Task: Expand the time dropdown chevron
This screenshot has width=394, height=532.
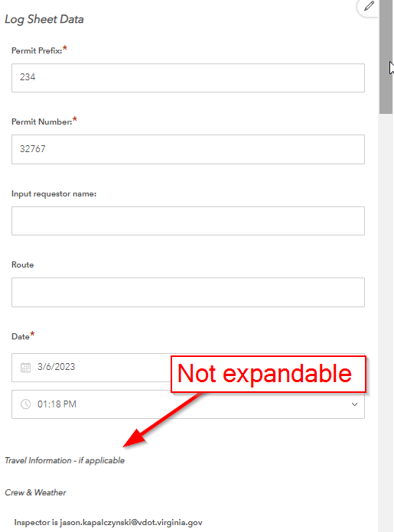Action: (x=354, y=404)
